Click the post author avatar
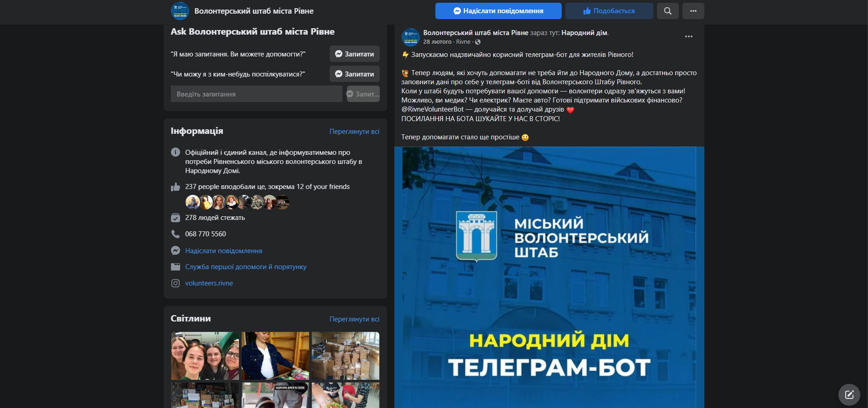The width and height of the screenshot is (868, 408). coord(410,37)
